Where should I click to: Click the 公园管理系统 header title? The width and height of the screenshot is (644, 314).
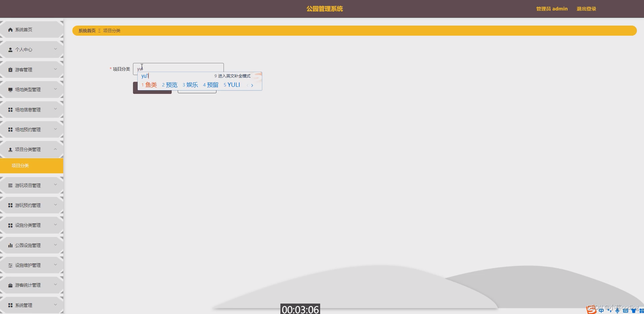(x=325, y=9)
